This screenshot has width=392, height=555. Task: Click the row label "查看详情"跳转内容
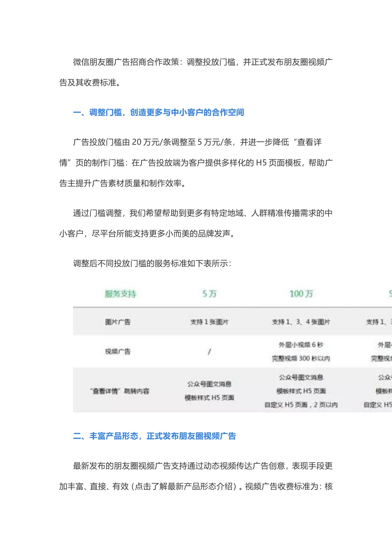[x=119, y=391]
